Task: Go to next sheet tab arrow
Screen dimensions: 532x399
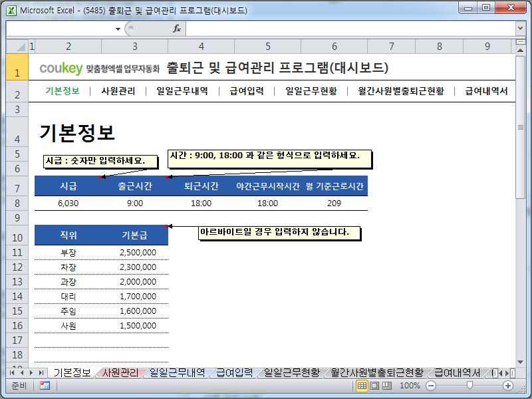Action: click(31, 373)
